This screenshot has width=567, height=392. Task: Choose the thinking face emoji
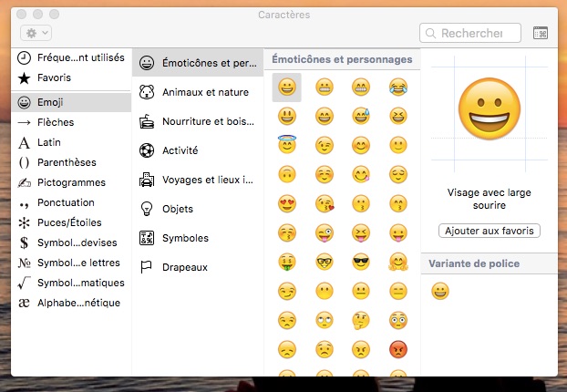tap(361, 320)
